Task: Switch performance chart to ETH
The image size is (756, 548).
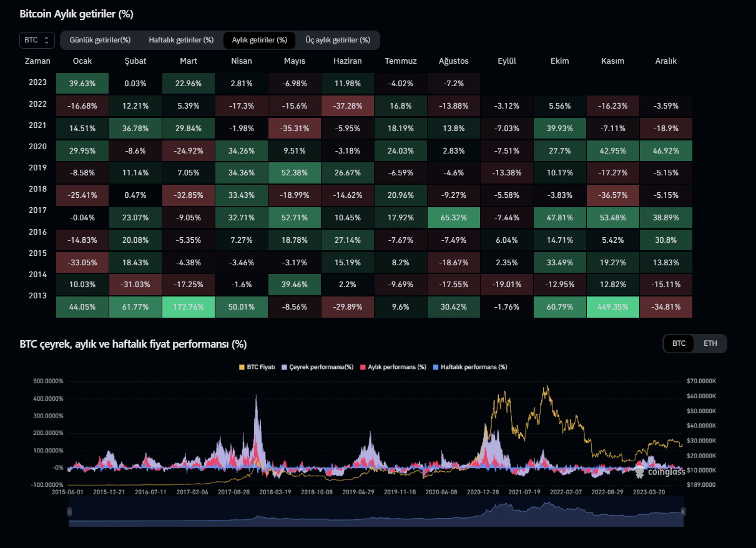Action: pos(710,343)
